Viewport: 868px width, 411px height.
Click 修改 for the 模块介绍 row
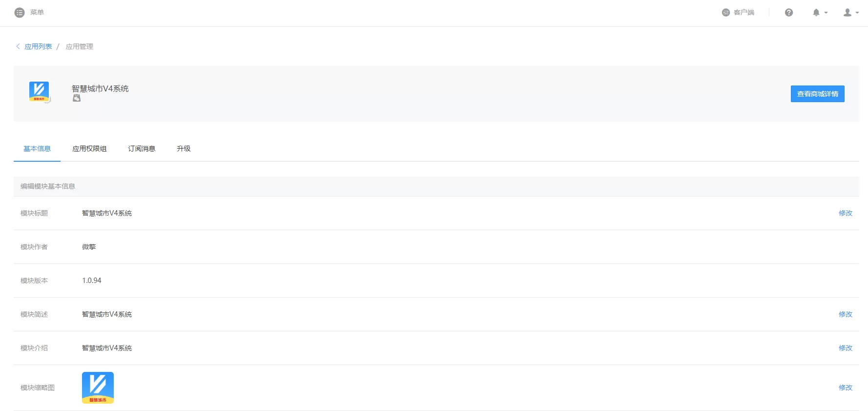846,348
